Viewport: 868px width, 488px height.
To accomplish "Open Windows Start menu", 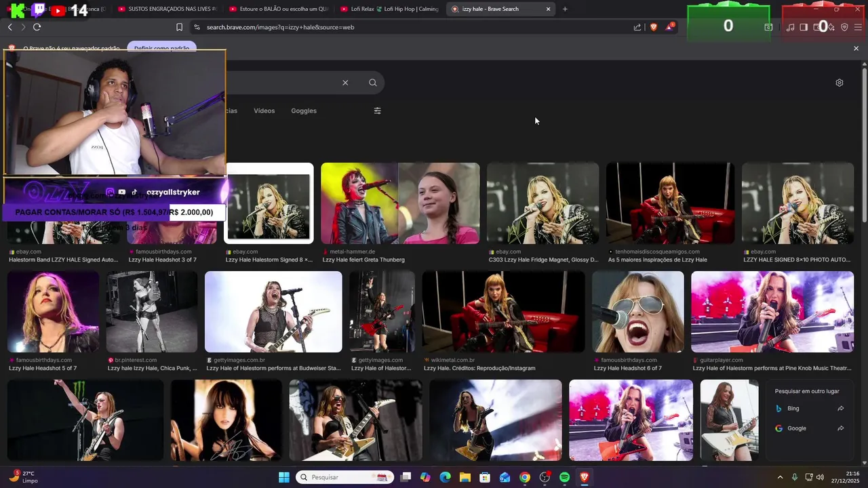I will click(x=284, y=477).
